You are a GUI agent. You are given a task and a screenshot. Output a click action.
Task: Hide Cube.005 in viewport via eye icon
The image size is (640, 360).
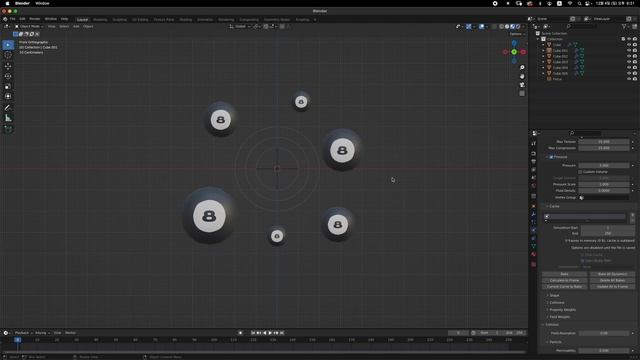pos(629,73)
